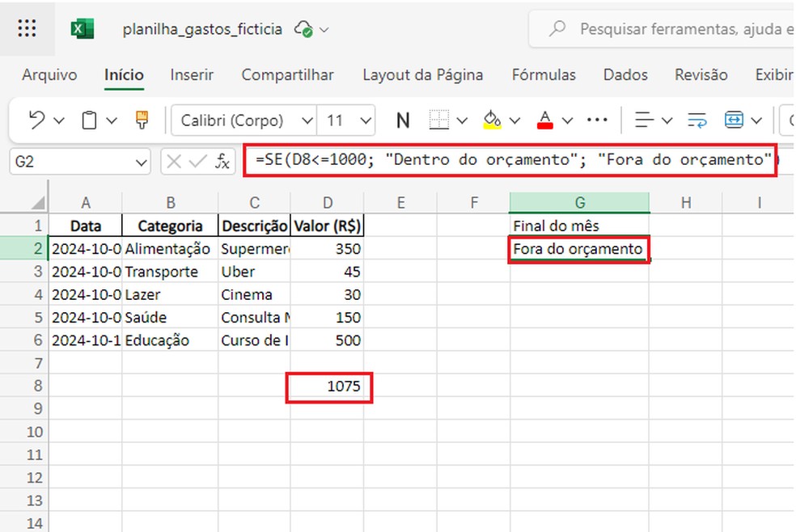
Task: Switch to the Início tab
Action: (124, 75)
